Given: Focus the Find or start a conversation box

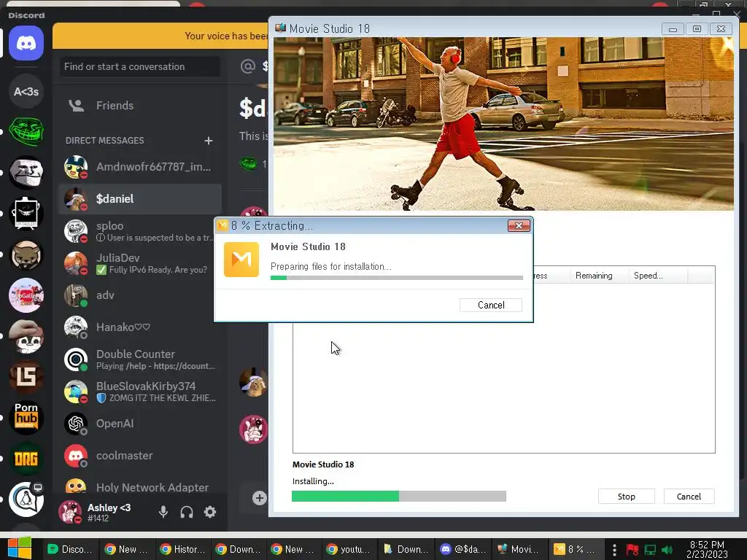Looking at the screenshot, I should [x=140, y=66].
